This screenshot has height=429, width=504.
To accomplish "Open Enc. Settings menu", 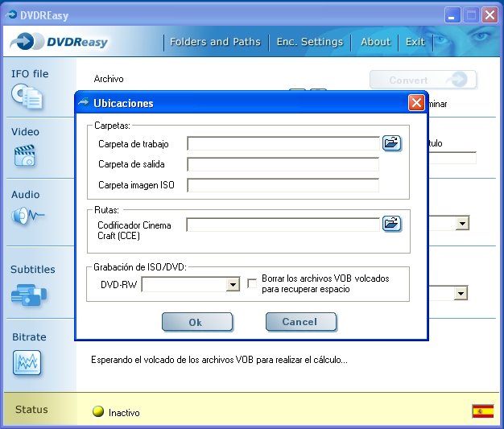I will point(310,42).
